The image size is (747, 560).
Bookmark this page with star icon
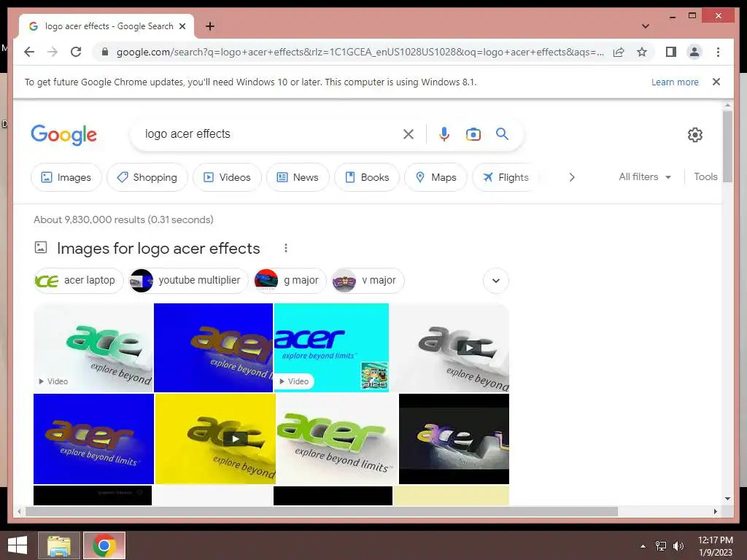coord(642,52)
